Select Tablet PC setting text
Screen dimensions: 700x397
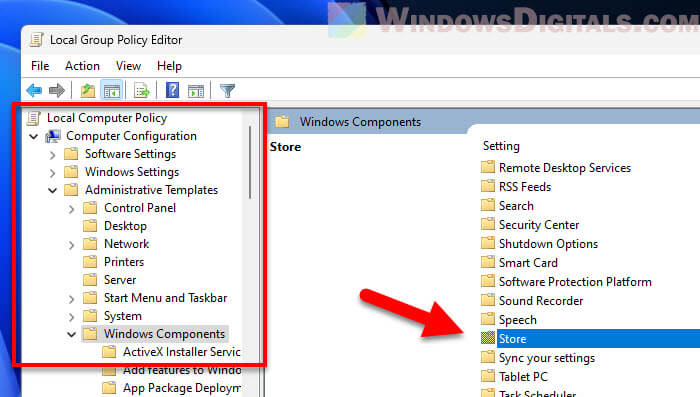[523, 377]
